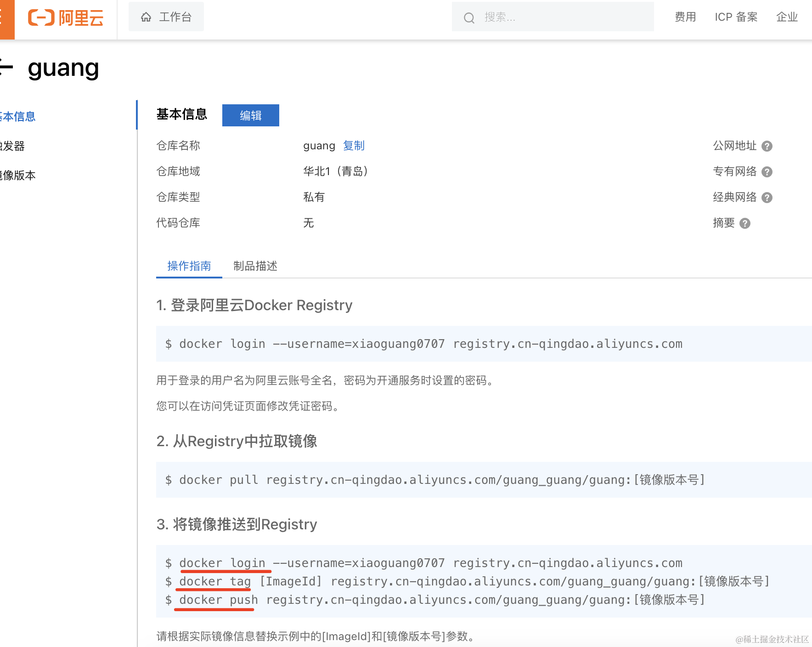Open the ICP 备案 menu
Image resolution: width=812 pixels, height=647 pixels.
[736, 17]
